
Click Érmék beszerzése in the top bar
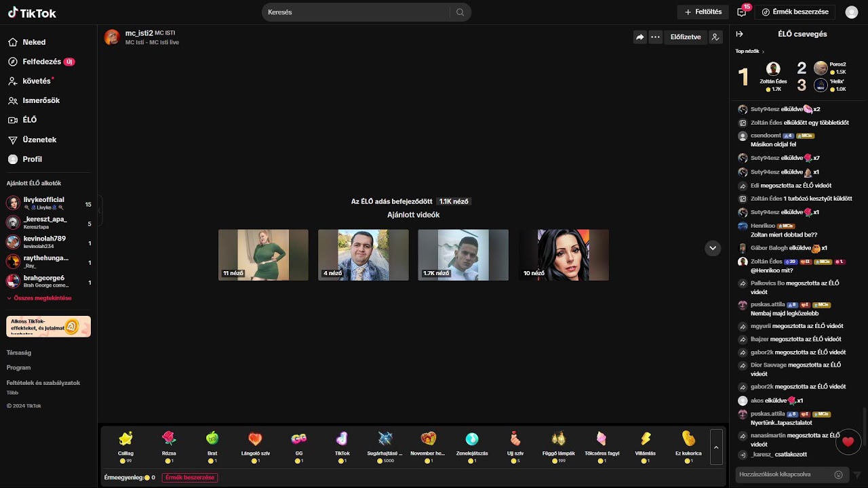795,12
